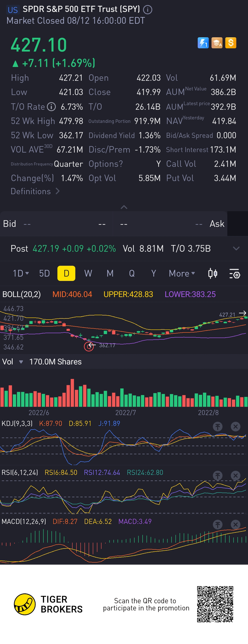Switch to the Y yearly tab
248x644 pixels.
click(154, 273)
